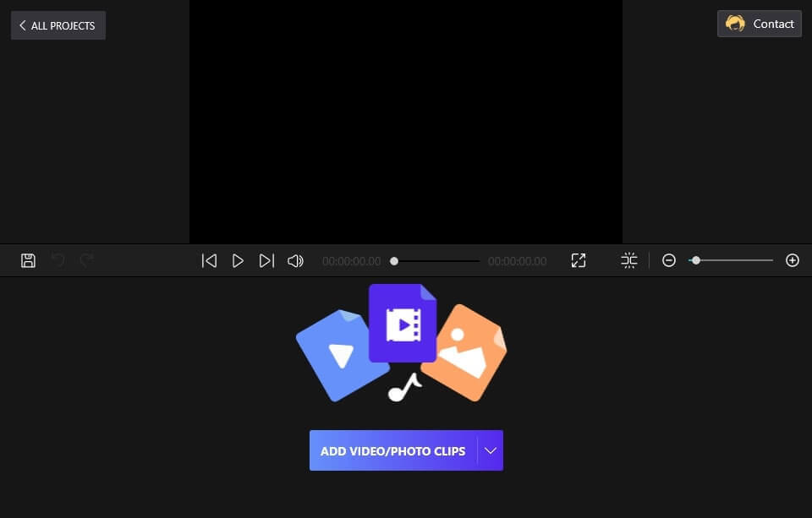Enter fullscreen preview mode

point(579,260)
